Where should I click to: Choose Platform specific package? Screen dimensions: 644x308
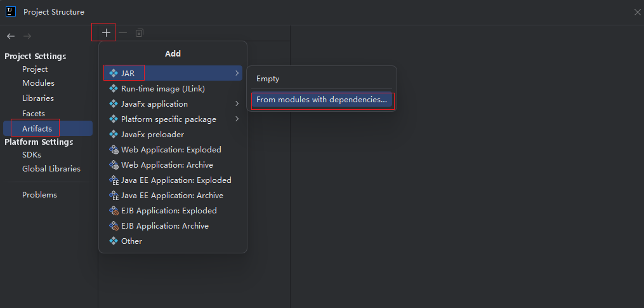(173, 119)
